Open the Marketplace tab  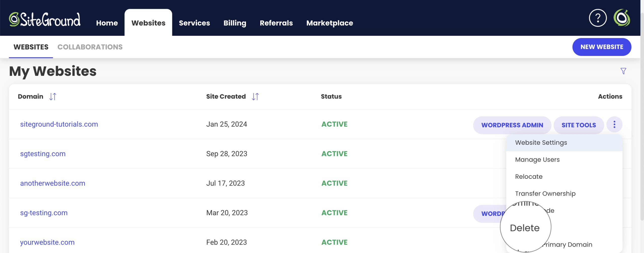pos(330,23)
